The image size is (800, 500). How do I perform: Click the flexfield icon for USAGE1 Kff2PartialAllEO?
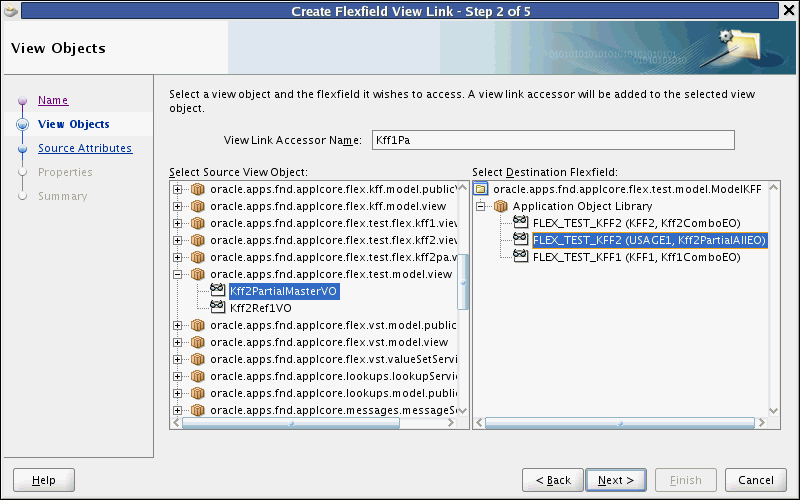click(521, 239)
